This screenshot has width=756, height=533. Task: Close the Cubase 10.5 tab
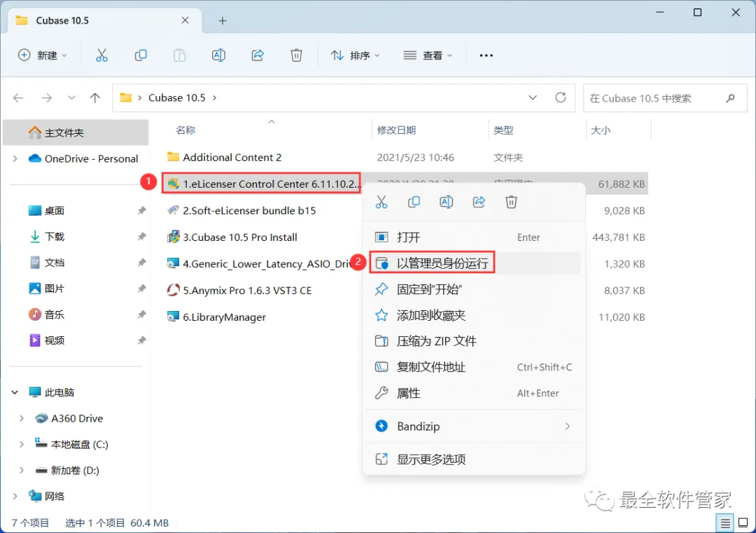(x=185, y=20)
